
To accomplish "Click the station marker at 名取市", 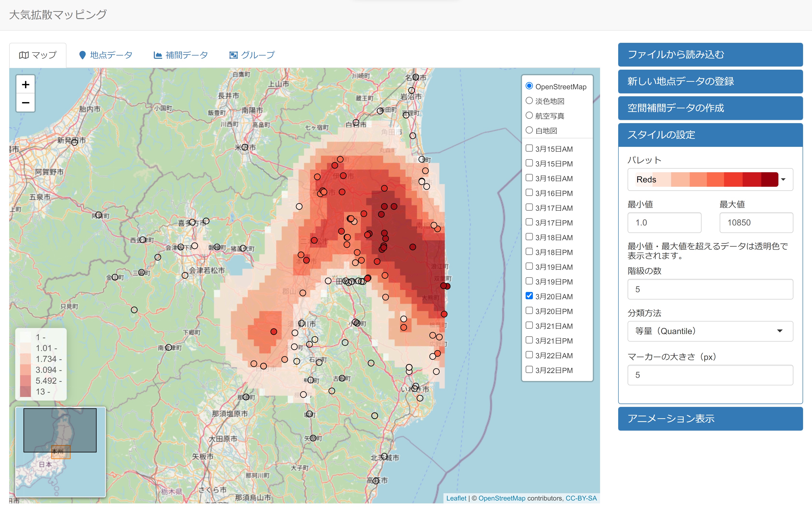I will (x=416, y=77).
